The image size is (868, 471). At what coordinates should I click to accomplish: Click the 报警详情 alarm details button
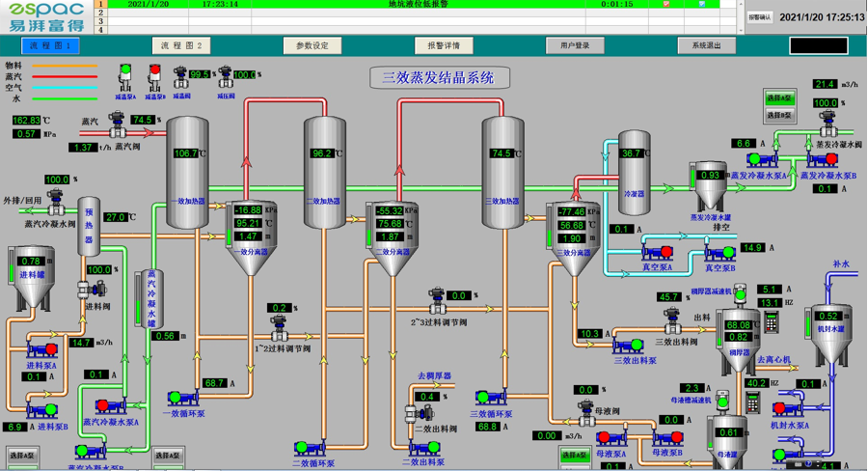(x=444, y=45)
